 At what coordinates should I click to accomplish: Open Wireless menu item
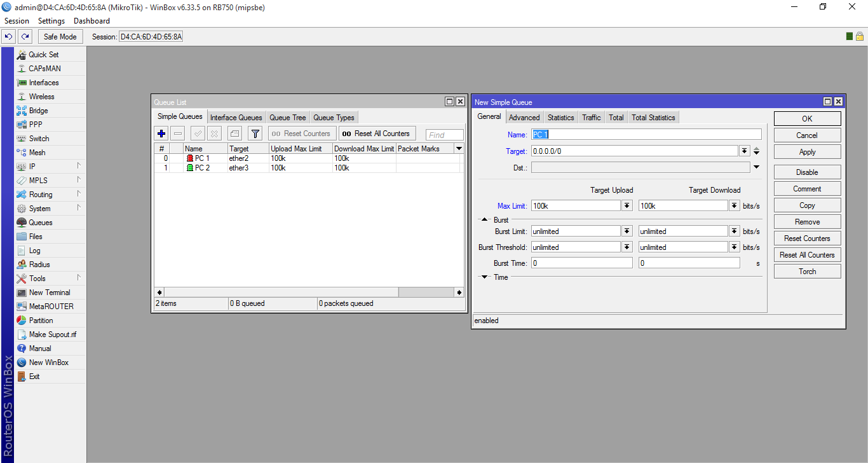[42, 97]
